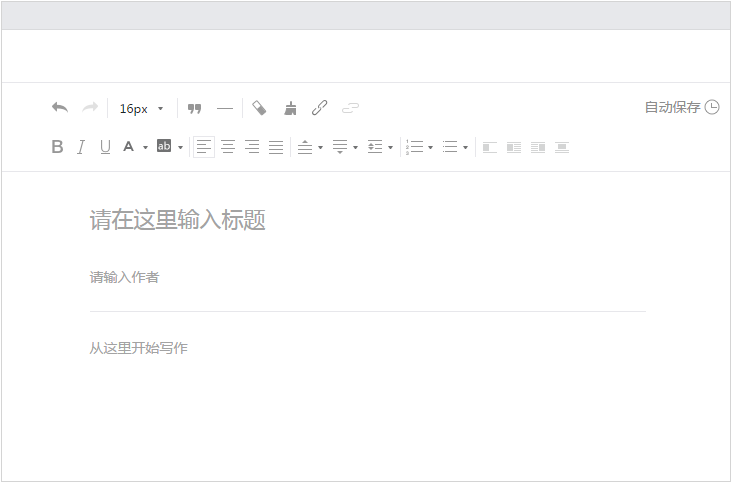Screen dimensions: 733x482
Task: Toggle underline formatting
Action: (x=105, y=147)
